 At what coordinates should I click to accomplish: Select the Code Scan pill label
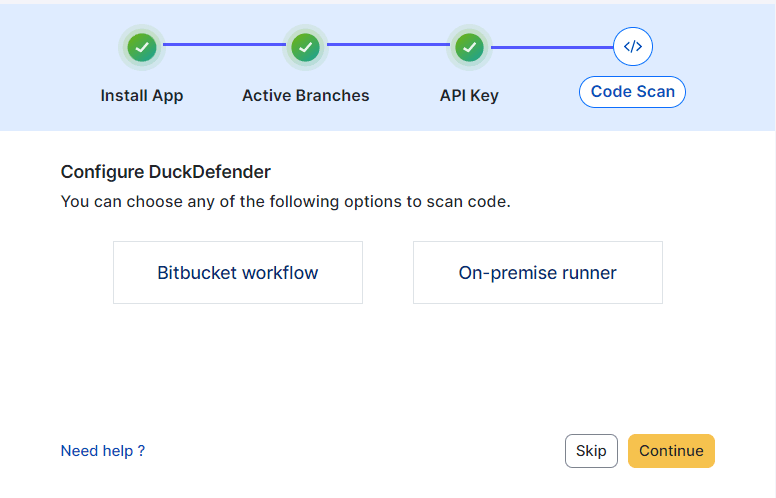coord(632,92)
